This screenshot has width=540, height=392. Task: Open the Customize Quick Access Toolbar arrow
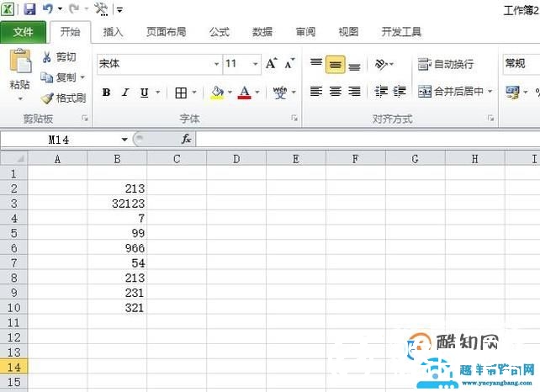[x=119, y=9]
